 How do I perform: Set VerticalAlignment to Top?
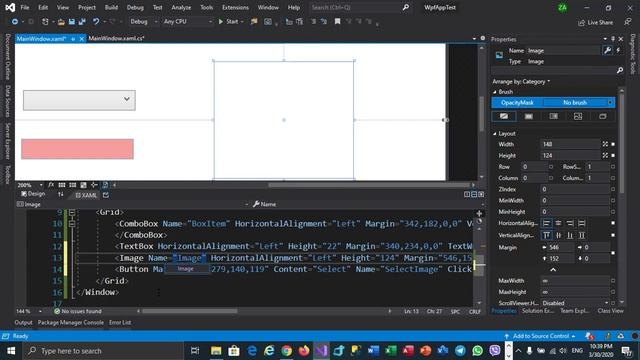tap(546, 235)
